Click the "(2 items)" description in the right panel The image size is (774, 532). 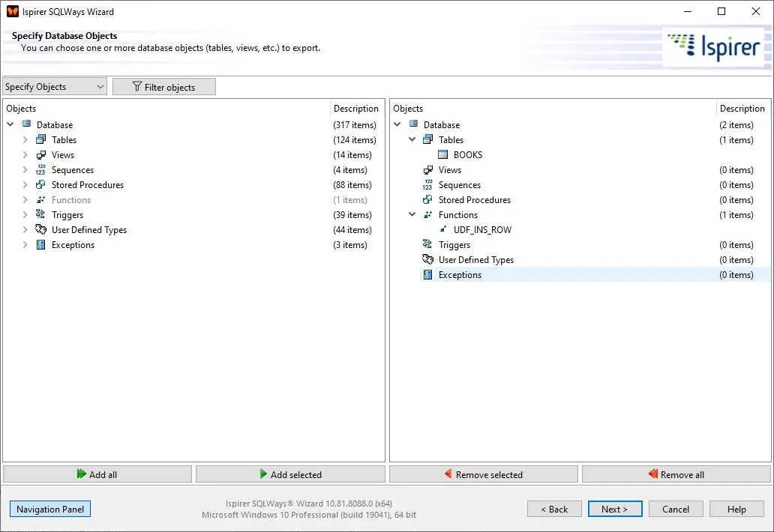(736, 124)
